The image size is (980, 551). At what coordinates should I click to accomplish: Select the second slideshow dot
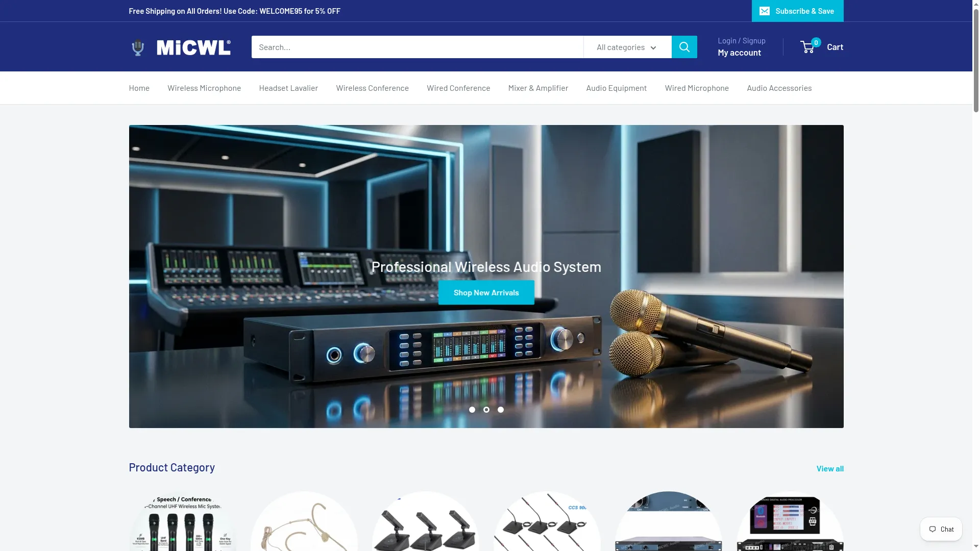[x=486, y=410]
